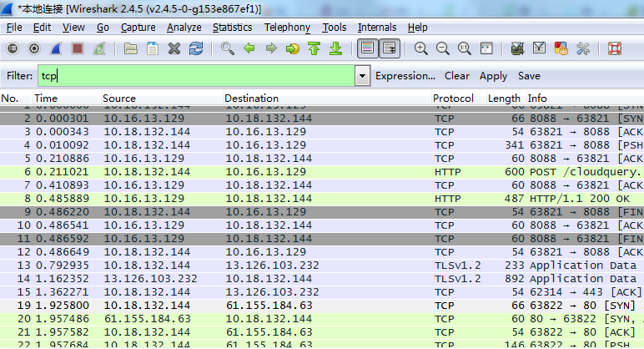
Task: Sort by the Protocol column header
Action: pyautogui.click(x=459, y=99)
